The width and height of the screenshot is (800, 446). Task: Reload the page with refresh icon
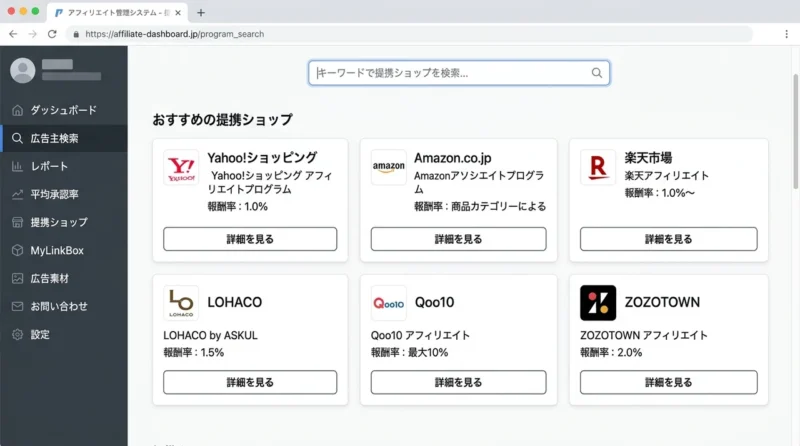pyautogui.click(x=52, y=34)
